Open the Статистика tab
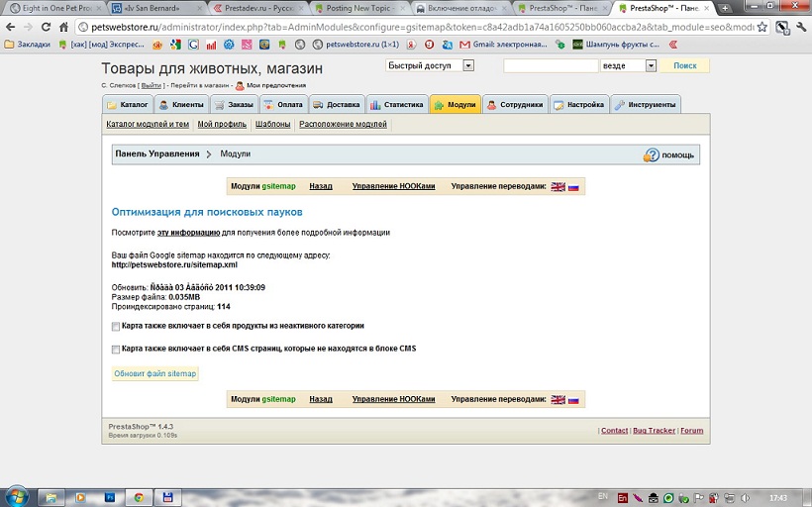Screen dimensions: 812x507 397,104
